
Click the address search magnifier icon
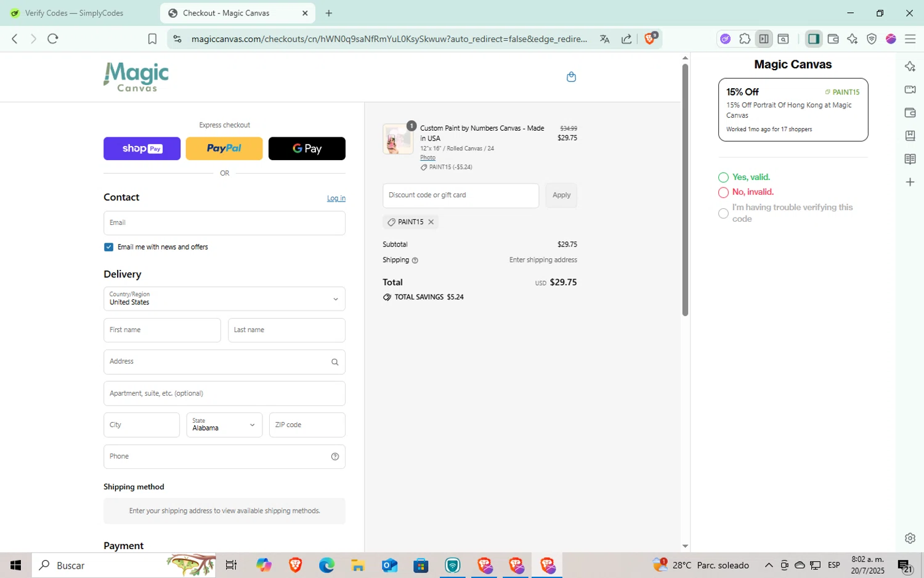[334, 362]
